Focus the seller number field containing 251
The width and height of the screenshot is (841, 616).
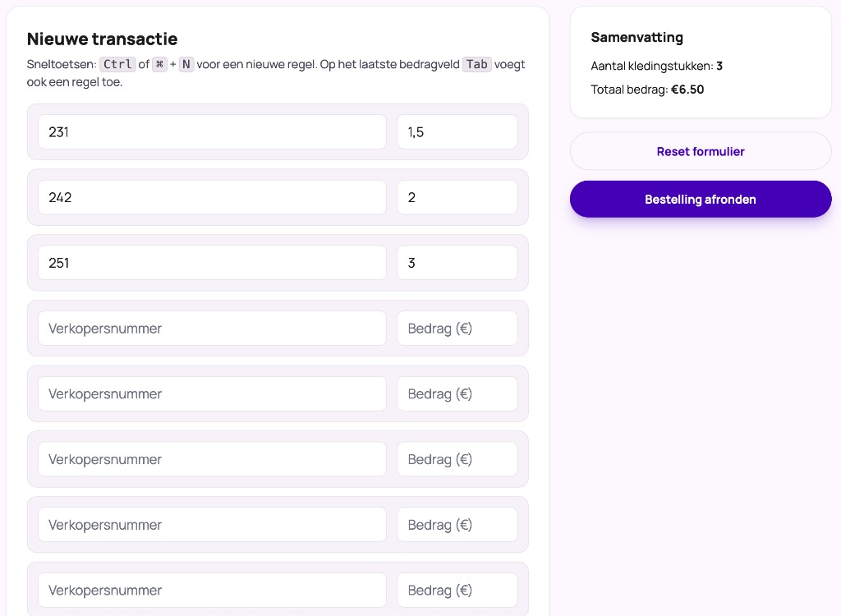click(x=212, y=263)
